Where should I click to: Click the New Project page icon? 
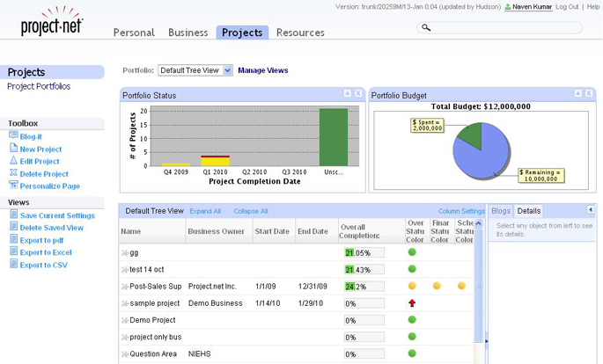[x=13, y=149]
